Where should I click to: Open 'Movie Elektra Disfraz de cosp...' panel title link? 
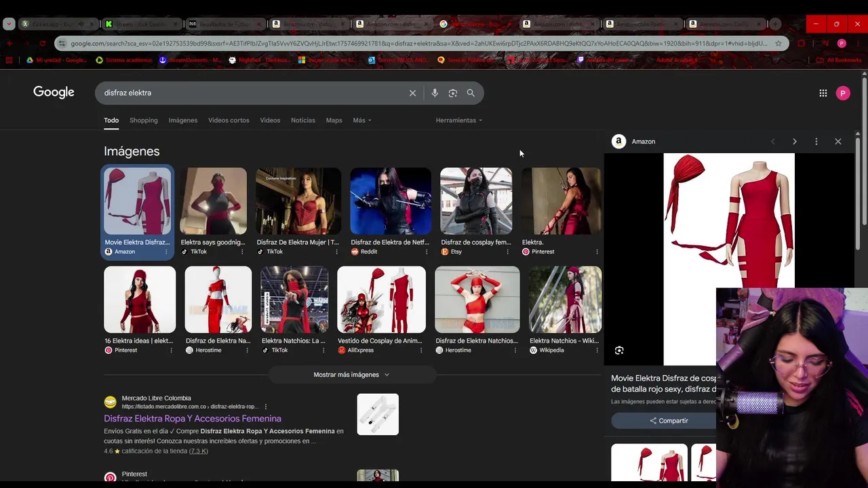(x=664, y=384)
